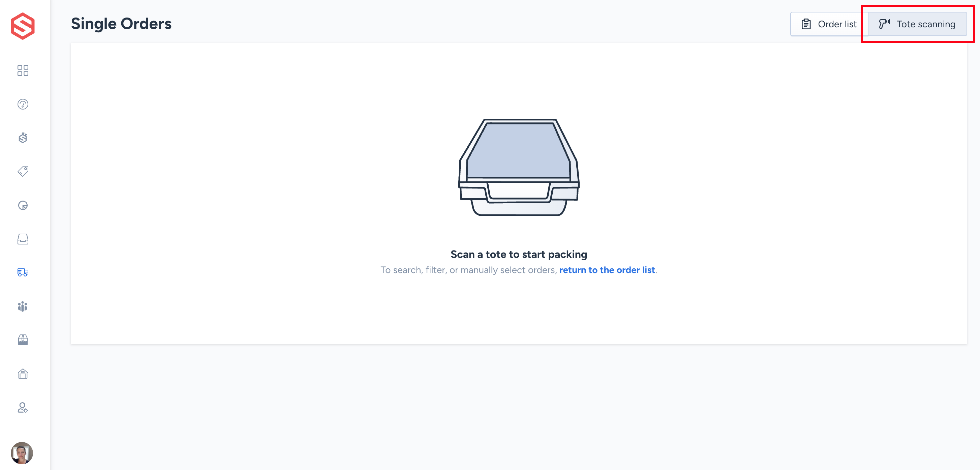This screenshot has height=470, width=980.
Task: Click the user profile avatar photo
Action: [x=22, y=453]
